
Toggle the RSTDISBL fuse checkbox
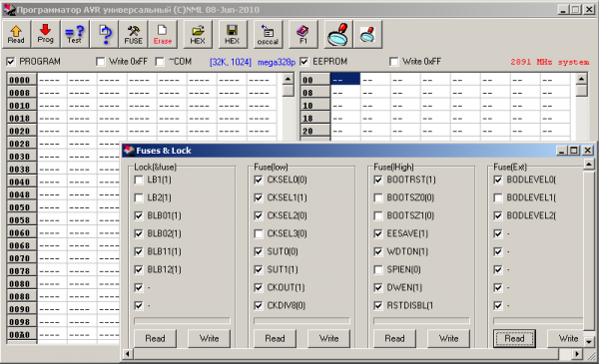point(378,305)
